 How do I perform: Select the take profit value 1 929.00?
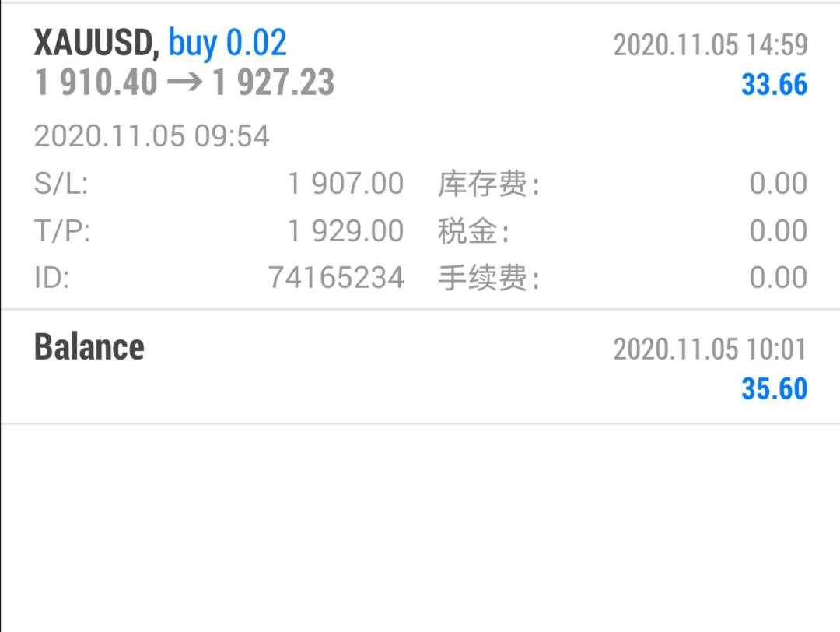(345, 231)
